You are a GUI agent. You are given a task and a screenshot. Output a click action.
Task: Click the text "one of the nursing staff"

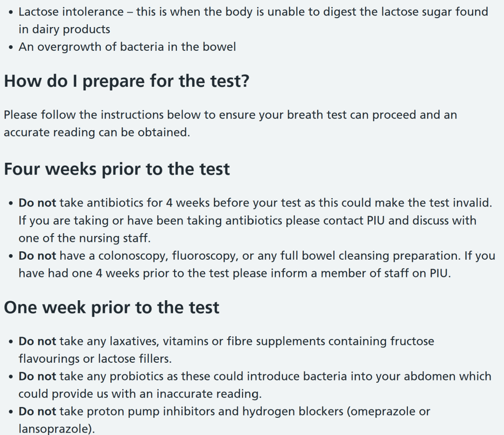pyautogui.click(x=84, y=238)
